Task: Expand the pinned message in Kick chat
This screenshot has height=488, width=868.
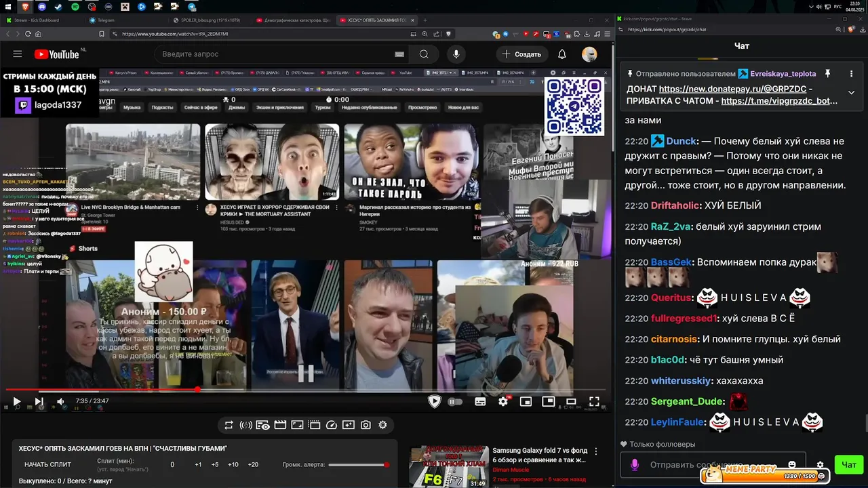Action: pyautogui.click(x=851, y=93)
